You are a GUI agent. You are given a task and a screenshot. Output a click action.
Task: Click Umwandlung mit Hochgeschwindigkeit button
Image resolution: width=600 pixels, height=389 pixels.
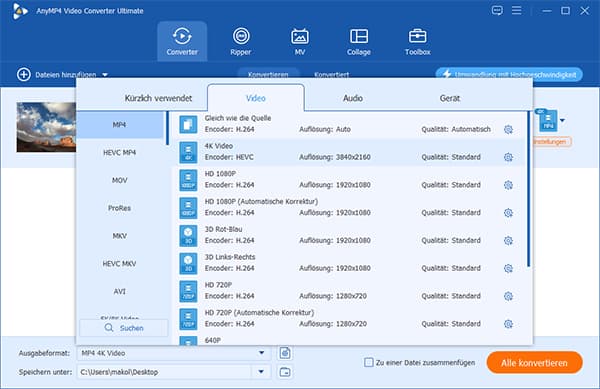[x=509, y=74]
